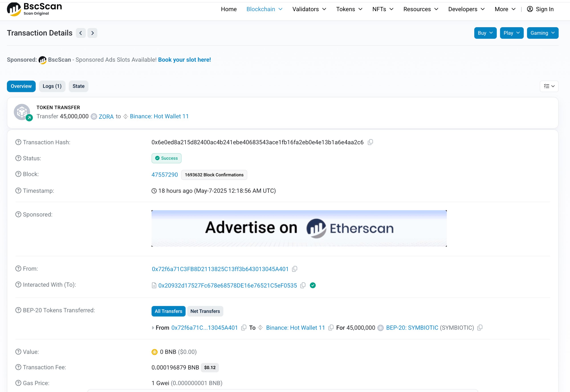Click help icon next to From
Image resolution: width=570 pixels, height=392 pixels.
click(18, 269)
